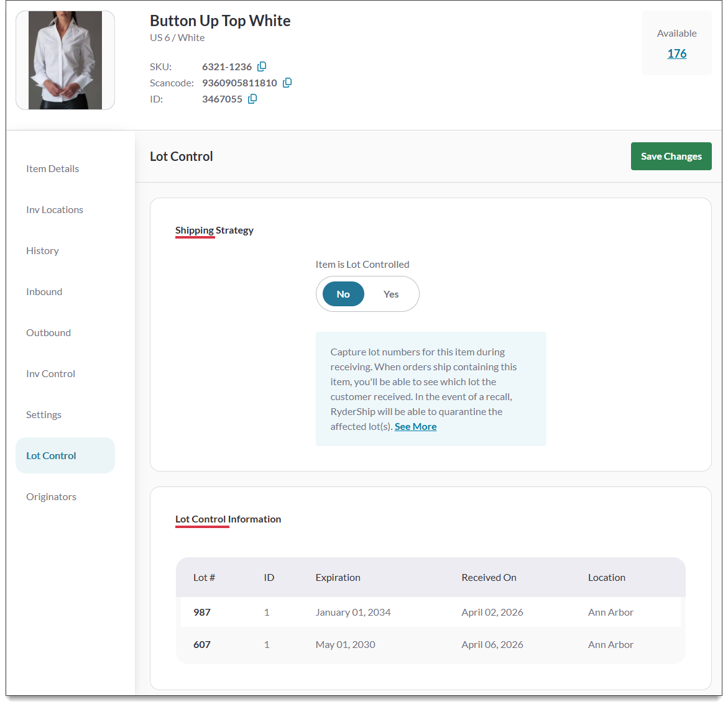Viewport: 728px width, 707px height.
Task: Click the See More link
Action: [x=415, y=426]
